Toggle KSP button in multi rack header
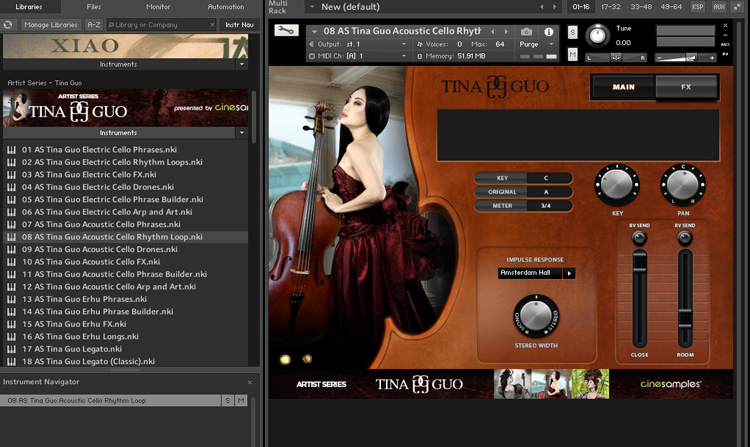This screenshot has height=447, width=750. [697, 7]
